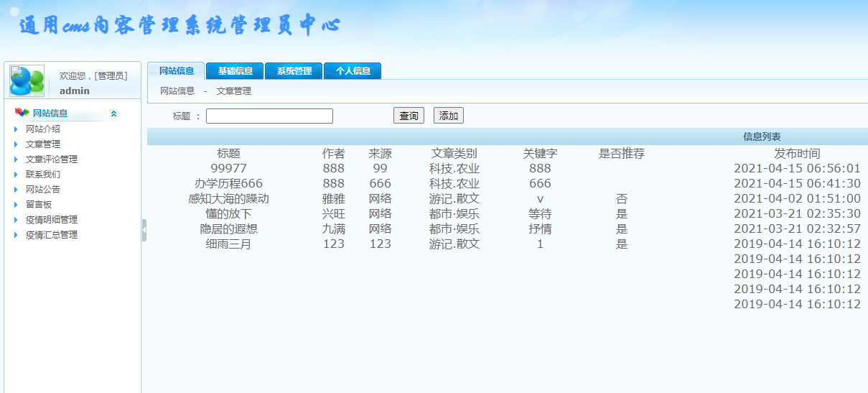868x393 pixels.
Task: Switch to the 个人信息 tab
Action: pyautogui.click(x=353, y=71)
